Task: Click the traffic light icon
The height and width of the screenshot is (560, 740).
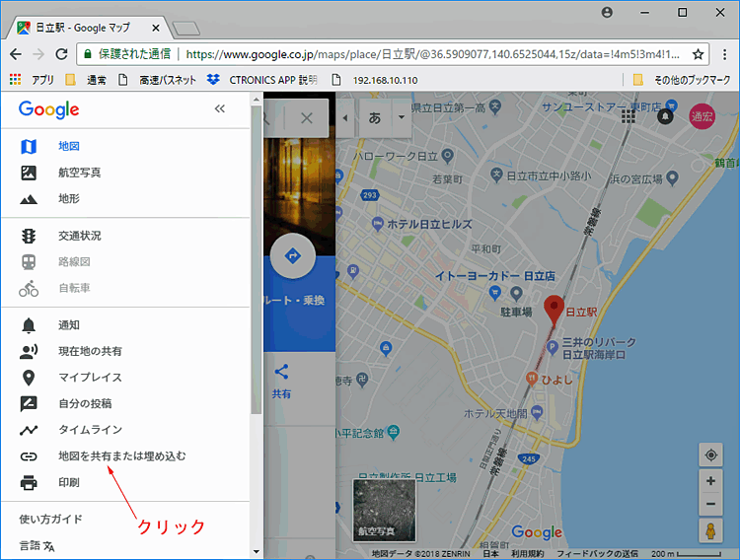Action: point(29,236)
